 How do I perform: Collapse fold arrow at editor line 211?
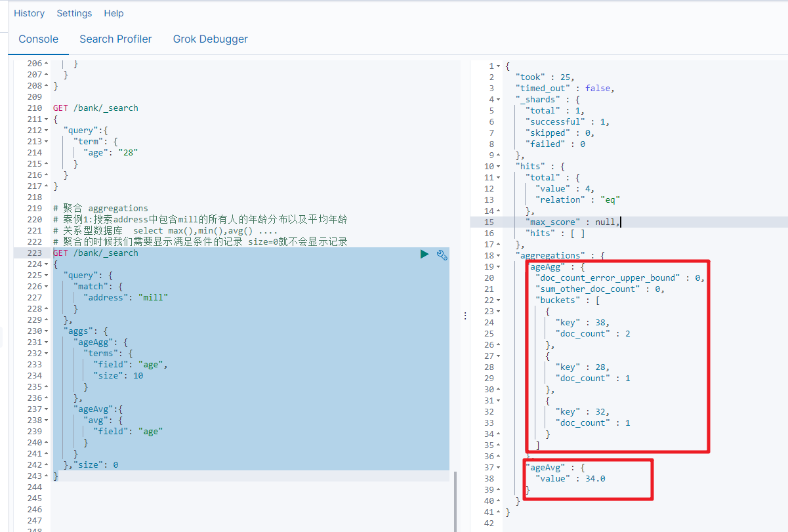(x=46, y=119)
